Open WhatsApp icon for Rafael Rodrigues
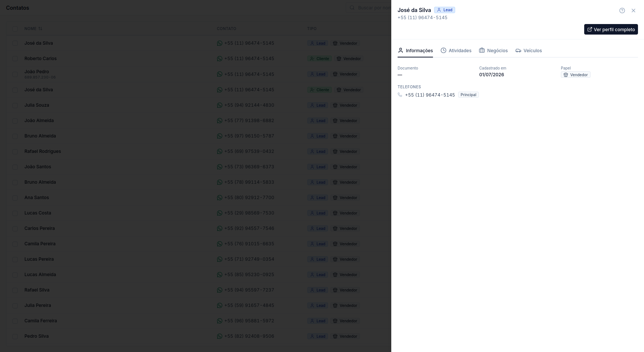This screenshot has width=644, height=352. (220, 151)
